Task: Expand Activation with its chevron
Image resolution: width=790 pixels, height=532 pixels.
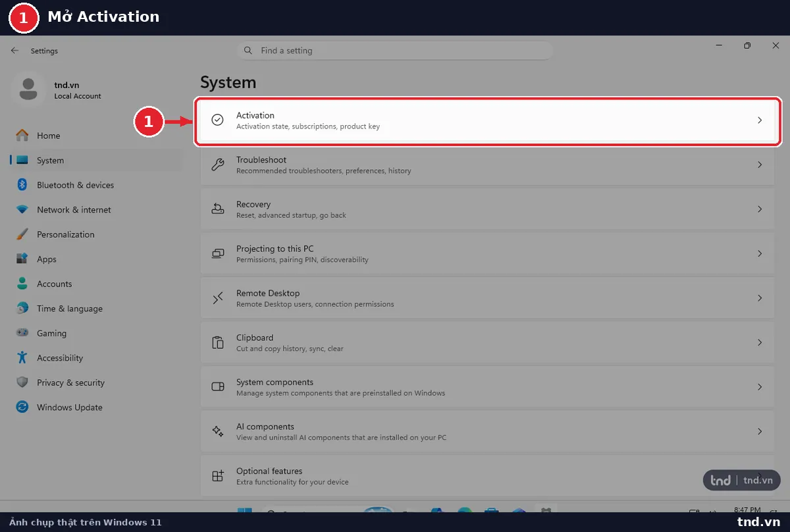Action: (760, 120)
